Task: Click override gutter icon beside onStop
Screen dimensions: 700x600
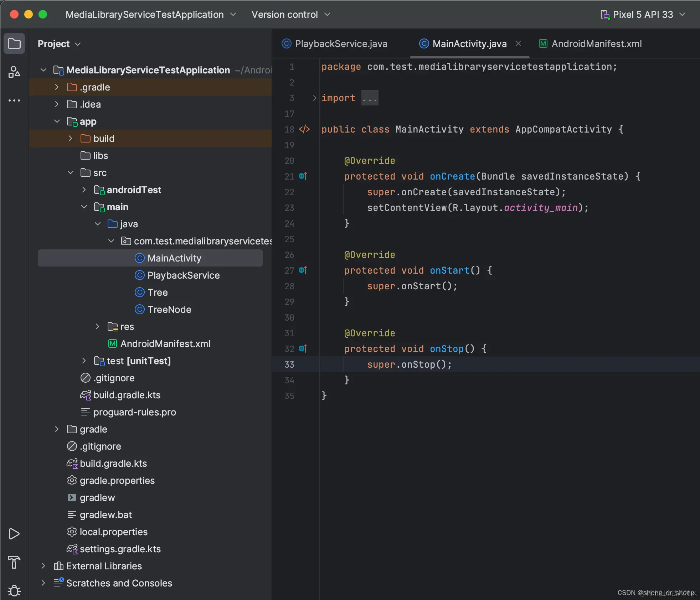Action: (x=303, y=348)
